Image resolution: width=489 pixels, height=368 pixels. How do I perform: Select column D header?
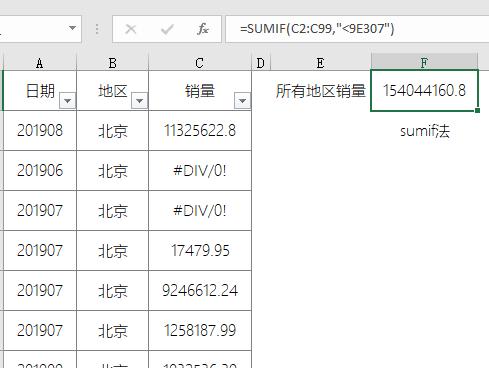click(261, 63)
